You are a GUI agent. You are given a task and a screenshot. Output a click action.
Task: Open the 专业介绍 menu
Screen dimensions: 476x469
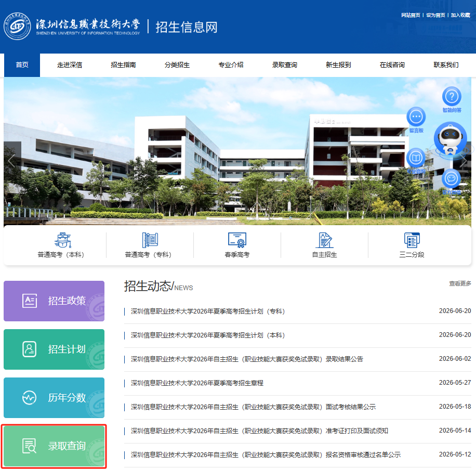click(231, 65)
